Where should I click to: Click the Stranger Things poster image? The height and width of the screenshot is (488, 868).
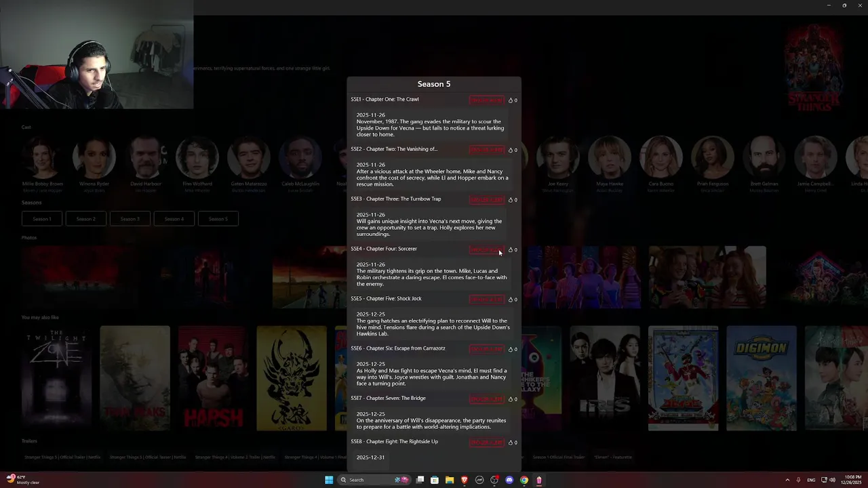[x=813, y=68]
